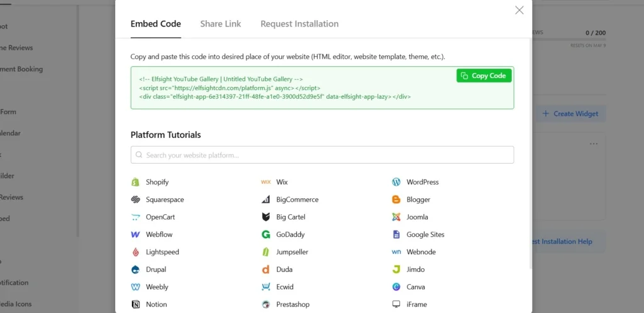Focus the search website platform field
The height and width of the screenshot is (313, 644).
(322, 155)
